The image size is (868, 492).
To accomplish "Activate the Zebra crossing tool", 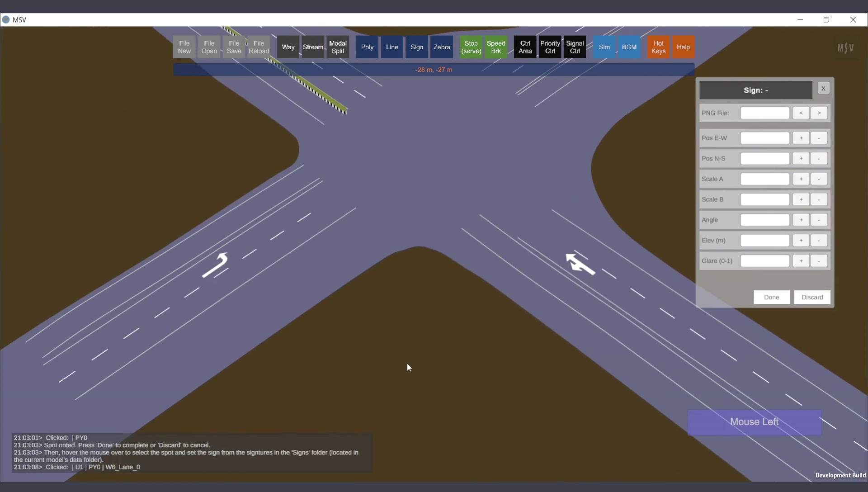I will pos(441,47).
